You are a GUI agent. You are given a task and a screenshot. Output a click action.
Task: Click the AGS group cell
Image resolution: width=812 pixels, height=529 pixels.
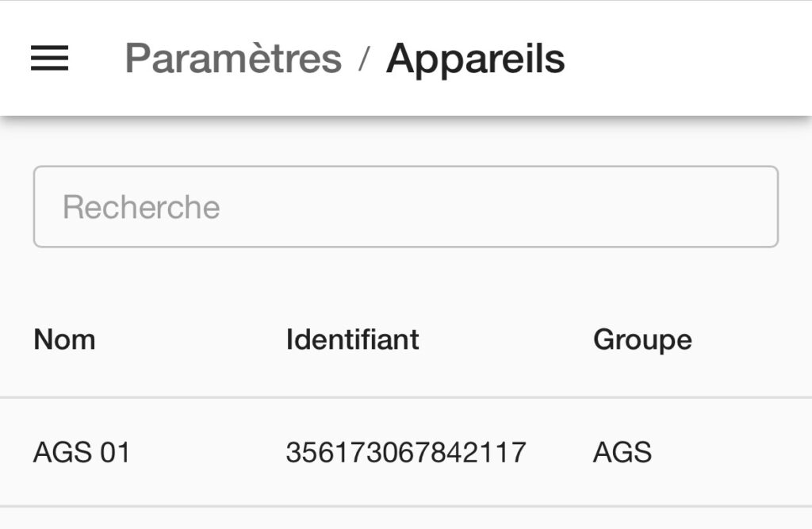tap(622, 452)
